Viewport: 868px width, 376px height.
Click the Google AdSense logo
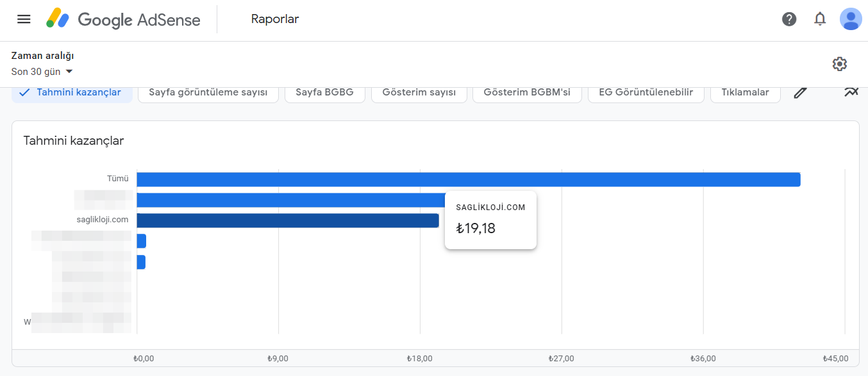click(x=123, y=19)
